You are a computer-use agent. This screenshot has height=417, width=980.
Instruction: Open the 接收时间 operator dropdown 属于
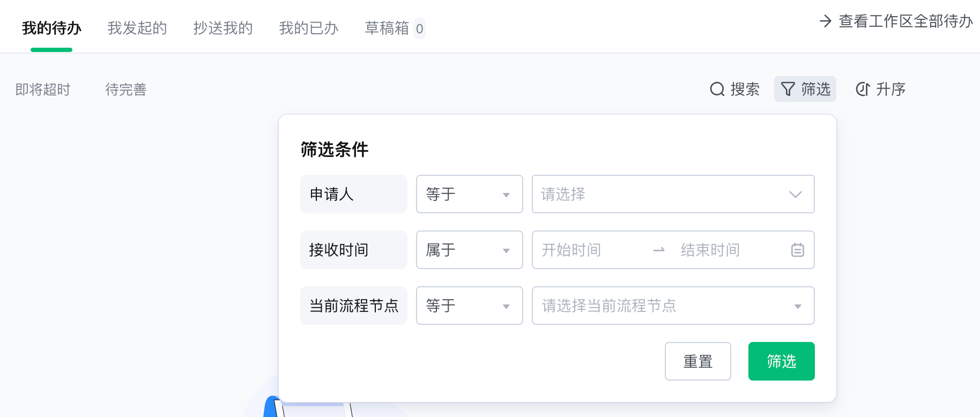(x=470, y=250)
